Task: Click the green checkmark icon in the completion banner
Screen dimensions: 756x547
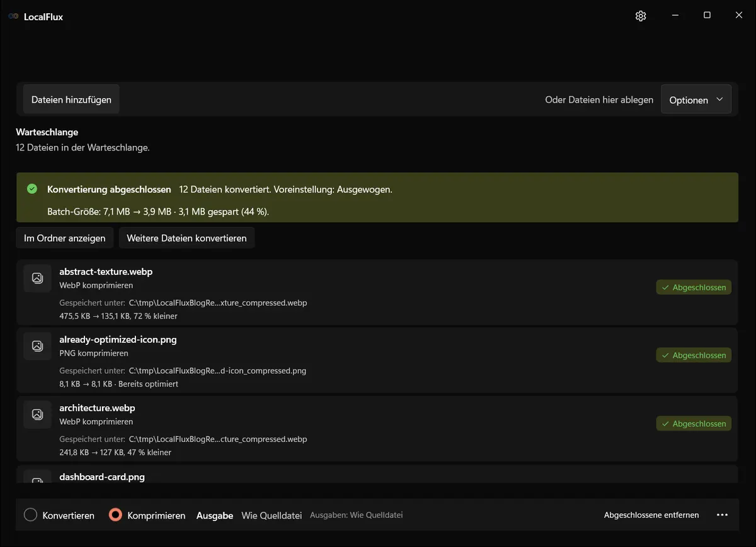Action: pyautogui.click(x=32, y=189)
